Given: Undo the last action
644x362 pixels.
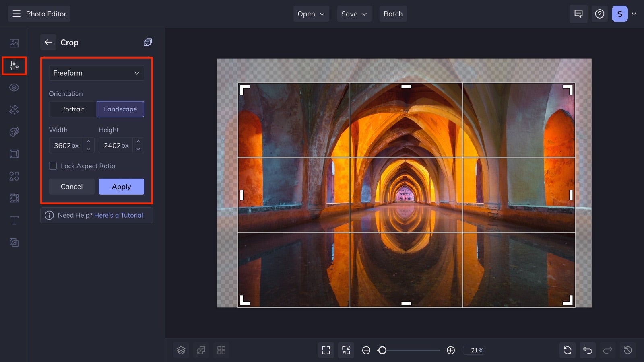Looking at the screenshot, I should coord(587,350).
